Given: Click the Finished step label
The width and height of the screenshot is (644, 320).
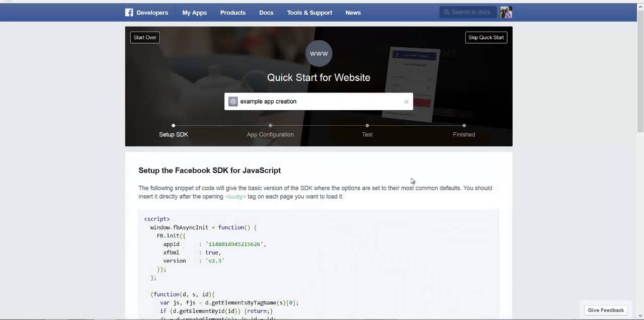Looking at the screenshot, I should (464, 134).
